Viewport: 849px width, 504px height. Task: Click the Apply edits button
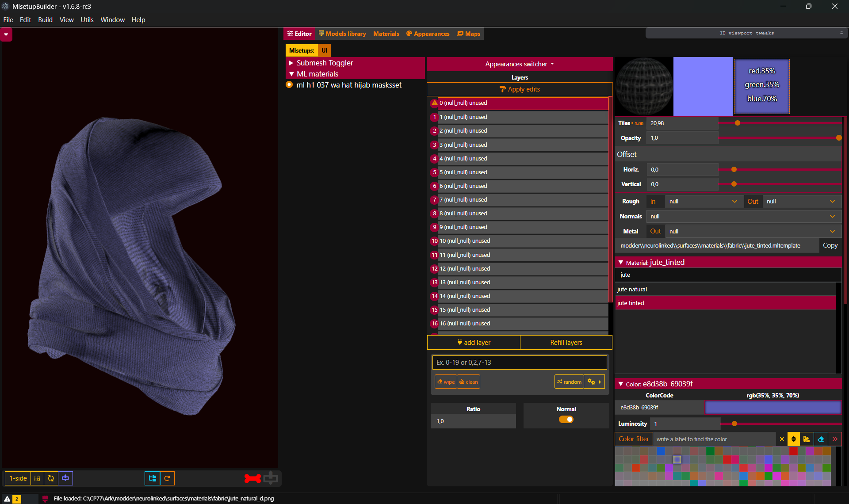(520, 89)
